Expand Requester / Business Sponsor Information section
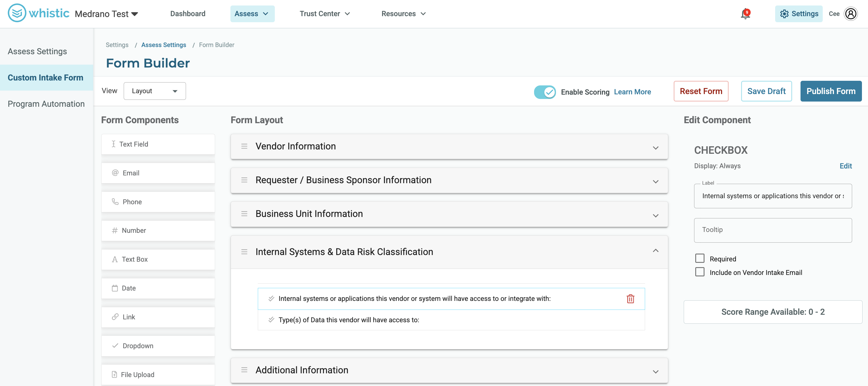868x386 pixels. [655, 181]
